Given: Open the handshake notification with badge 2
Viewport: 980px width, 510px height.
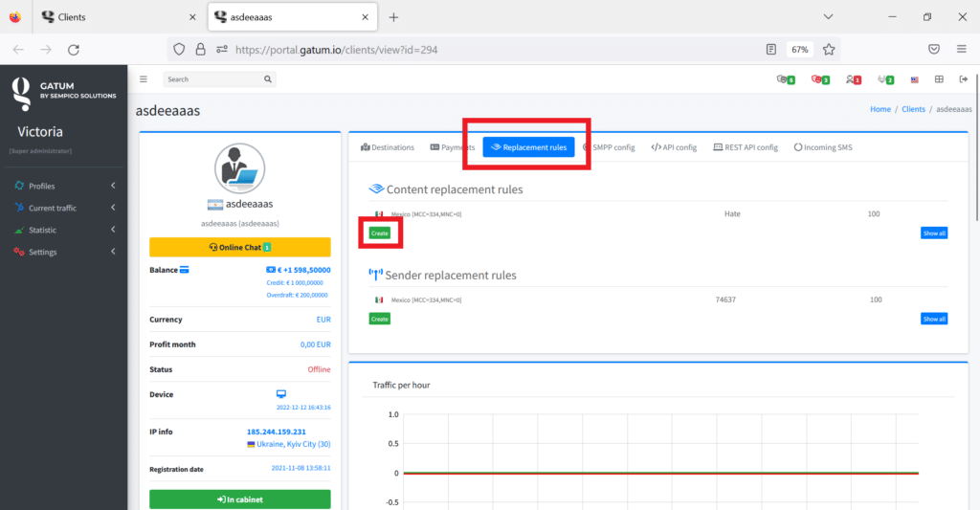Looking at the screenshot, I should (x=885, y=79).
